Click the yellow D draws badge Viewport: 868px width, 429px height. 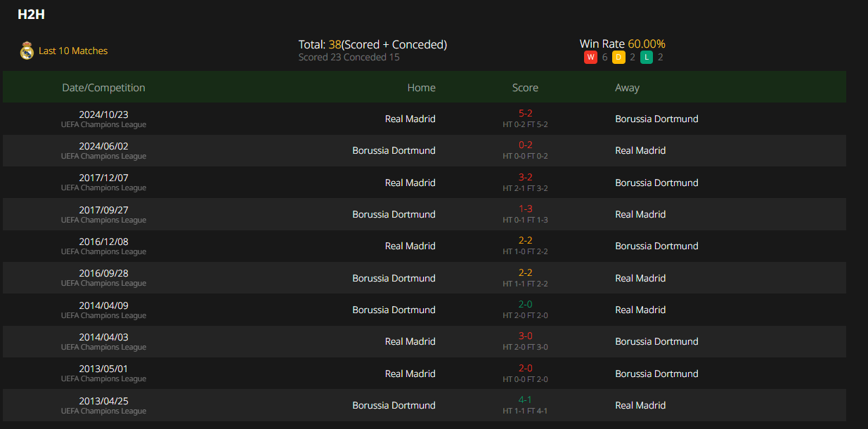(x=618, y=57)
